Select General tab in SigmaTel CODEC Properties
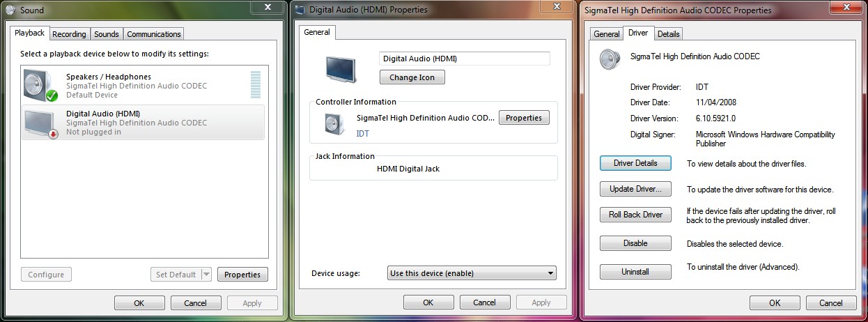The height and width of the screenshot is (322, 868). point(607,34)
